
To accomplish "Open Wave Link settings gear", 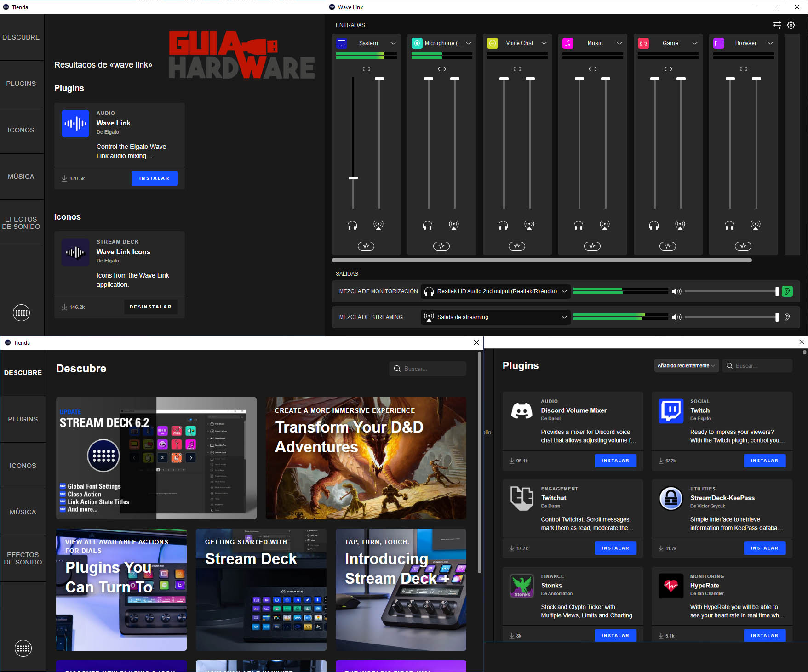I will coord(791,25).
